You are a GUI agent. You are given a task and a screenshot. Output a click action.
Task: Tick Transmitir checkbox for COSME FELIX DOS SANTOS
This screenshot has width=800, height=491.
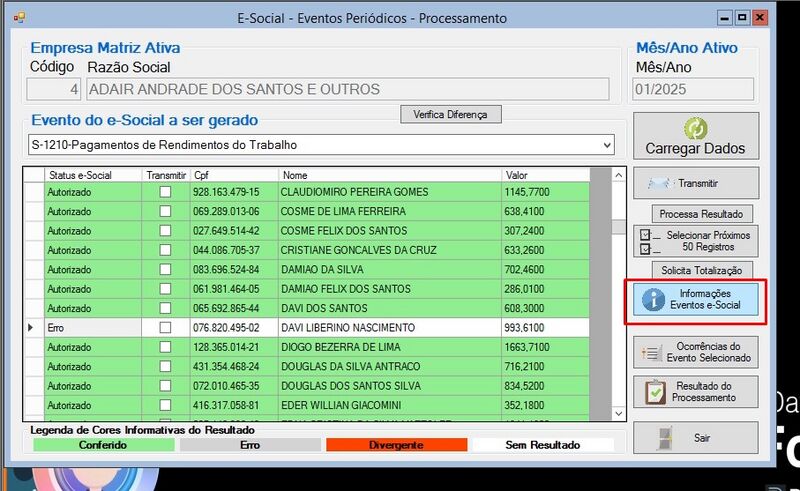click(x=165, y=231)
